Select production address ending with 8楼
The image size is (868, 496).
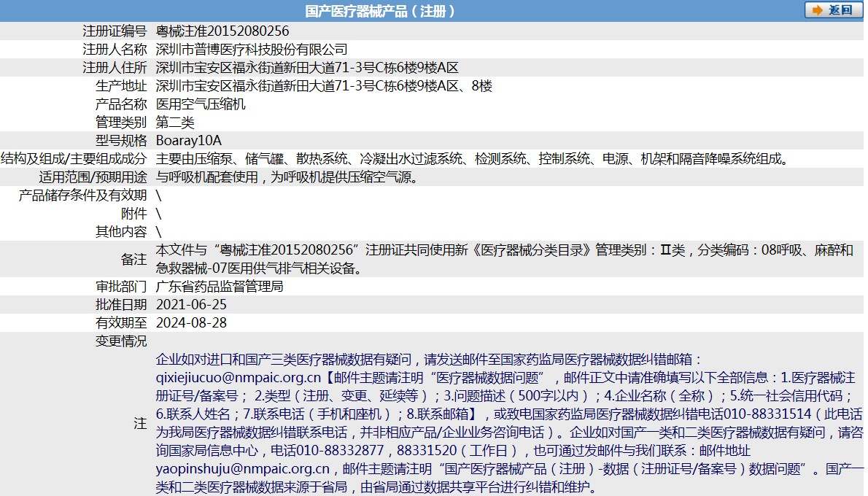pos(324,86)
